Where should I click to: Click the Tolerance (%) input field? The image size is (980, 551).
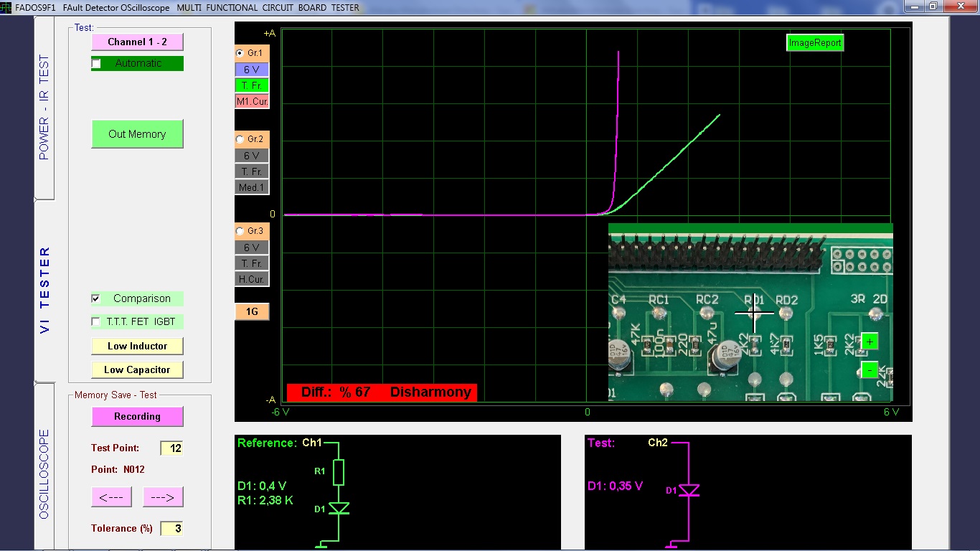(171, 529)
